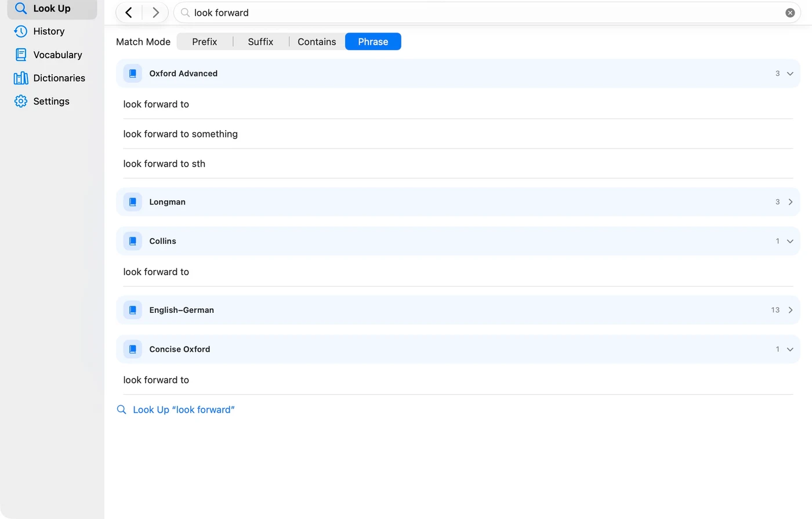This screenshot has width=812, height=519.
Task: Select the Prefix match mode
Action: click(205, 42)
